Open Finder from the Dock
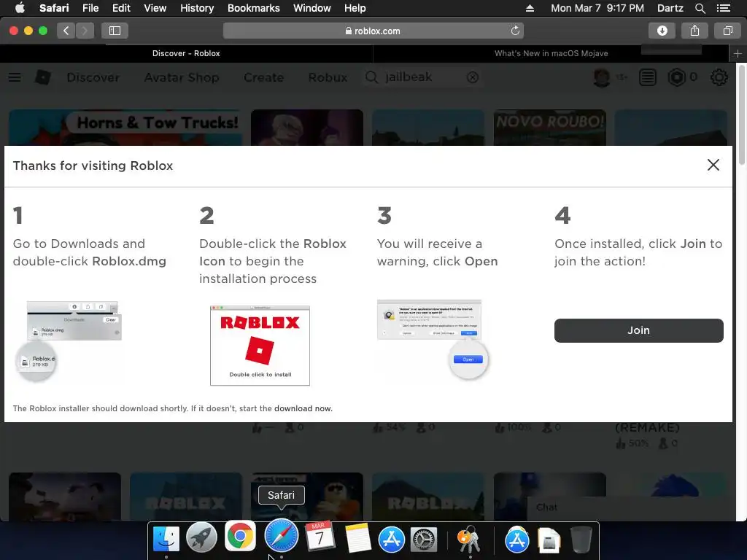747x560 pixels. pos(166,539)
